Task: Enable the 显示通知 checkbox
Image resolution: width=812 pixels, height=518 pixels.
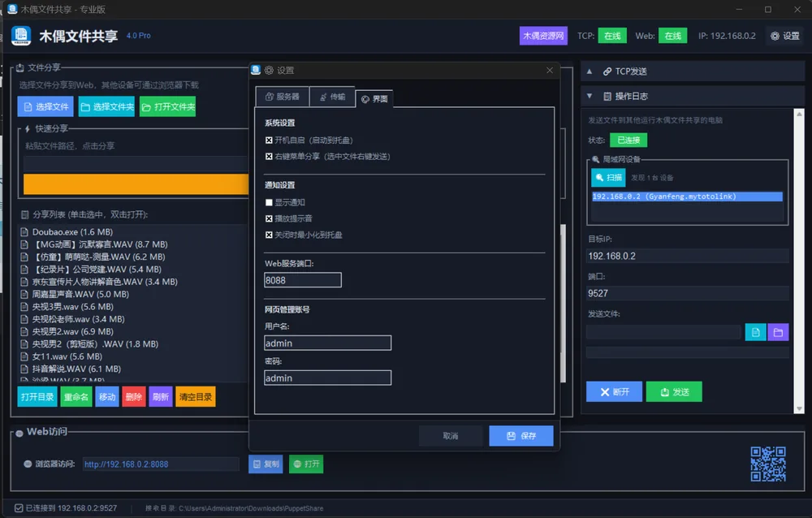Action: click(269, 202)
